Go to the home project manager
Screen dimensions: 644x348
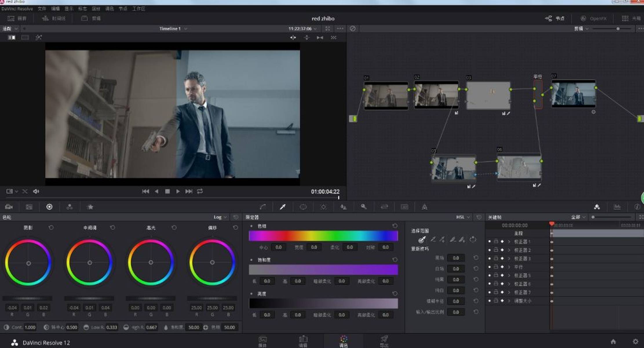613,342
